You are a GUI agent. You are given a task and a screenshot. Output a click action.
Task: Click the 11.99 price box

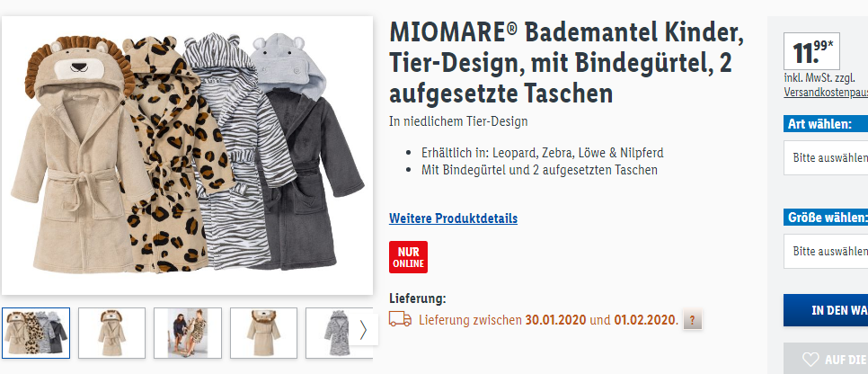(811, 51)
